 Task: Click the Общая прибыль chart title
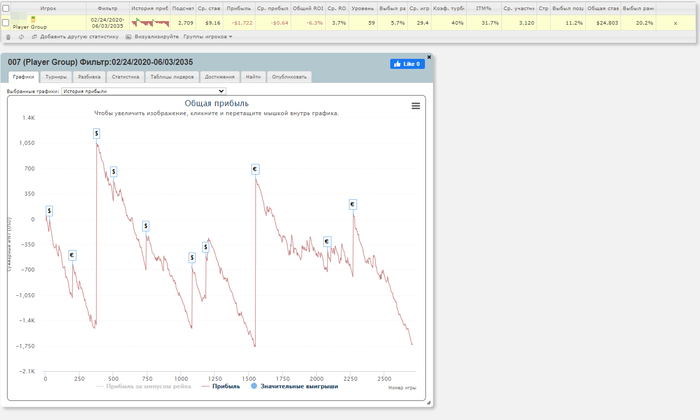217,104
